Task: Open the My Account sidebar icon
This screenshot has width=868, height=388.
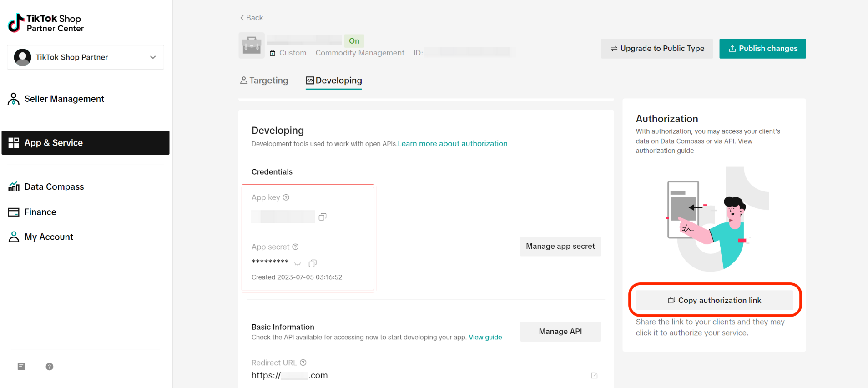Action: pyautogui.click(x=13, y=237)
